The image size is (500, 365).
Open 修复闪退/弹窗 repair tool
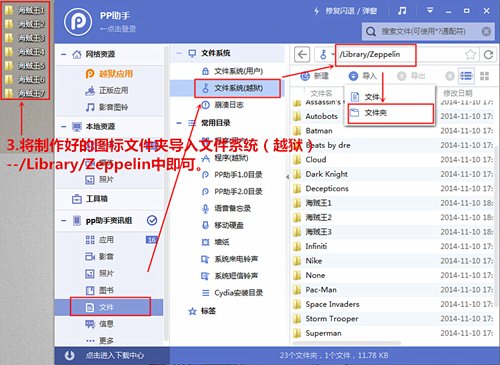[x=345, y=11]
